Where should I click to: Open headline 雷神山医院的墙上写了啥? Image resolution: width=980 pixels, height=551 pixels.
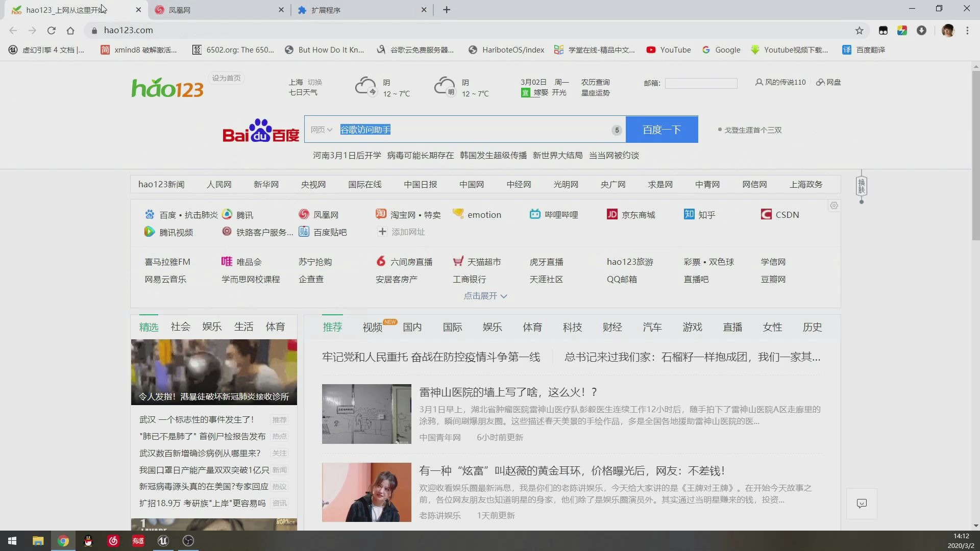[x=508, y=392]
